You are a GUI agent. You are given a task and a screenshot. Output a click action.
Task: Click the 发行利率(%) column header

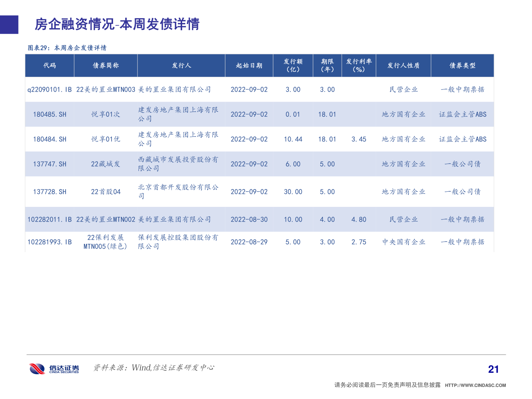pyautogui.click(x=359, y=65)
